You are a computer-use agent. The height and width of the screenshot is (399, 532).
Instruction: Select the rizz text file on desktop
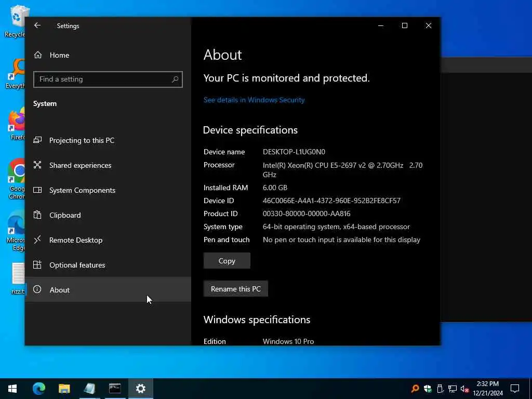coord(18,278)
